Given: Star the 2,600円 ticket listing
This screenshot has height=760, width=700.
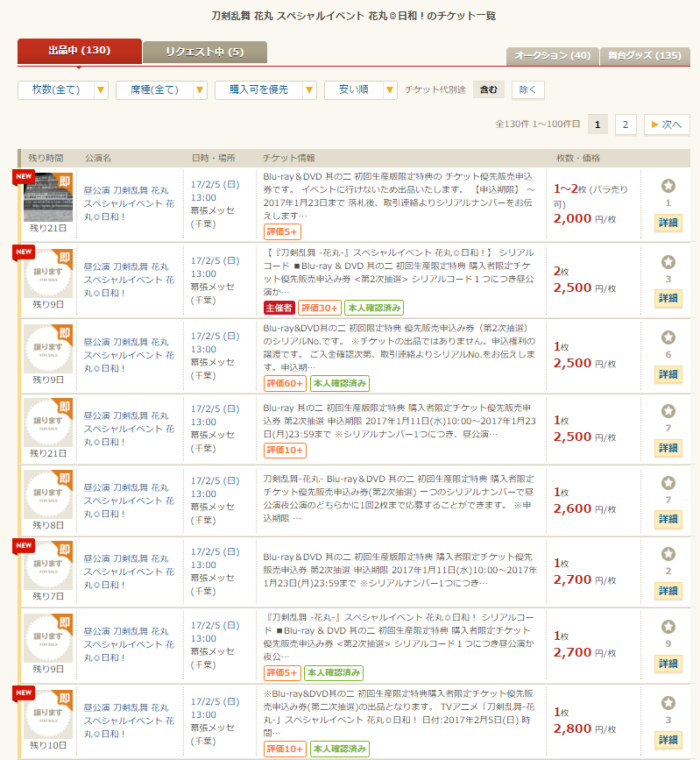Looking at the screenshot, I should pos(668,483).
